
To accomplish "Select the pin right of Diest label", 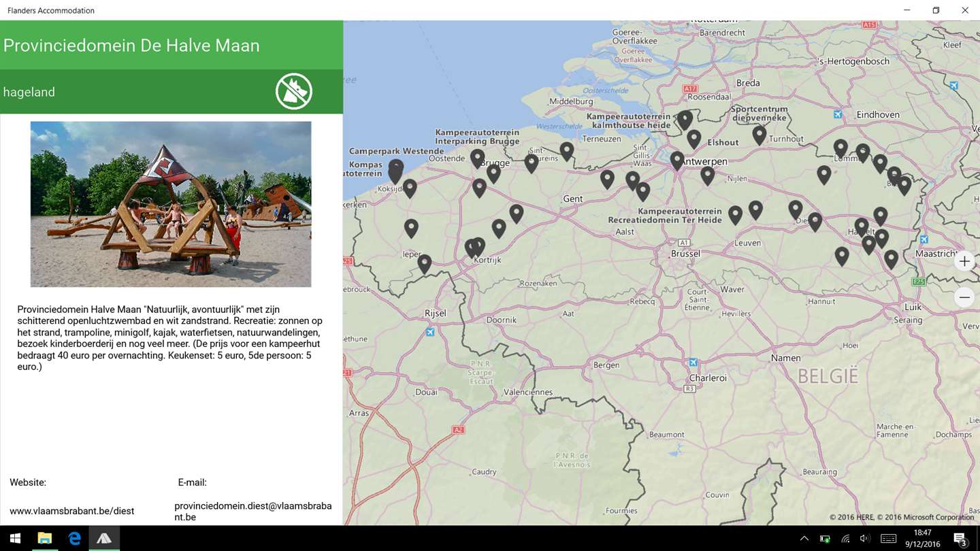I will (815, 221).
